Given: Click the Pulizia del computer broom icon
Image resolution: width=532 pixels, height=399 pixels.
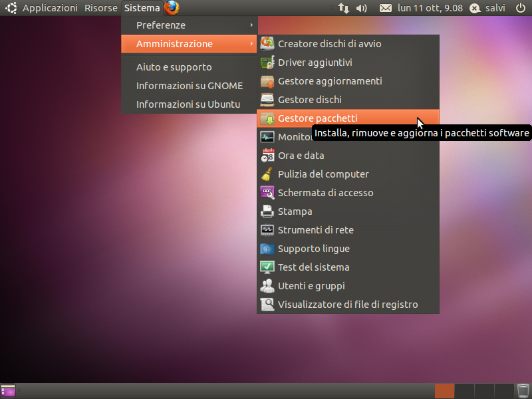Looking at the screenshot, I should tap(267, 174).
